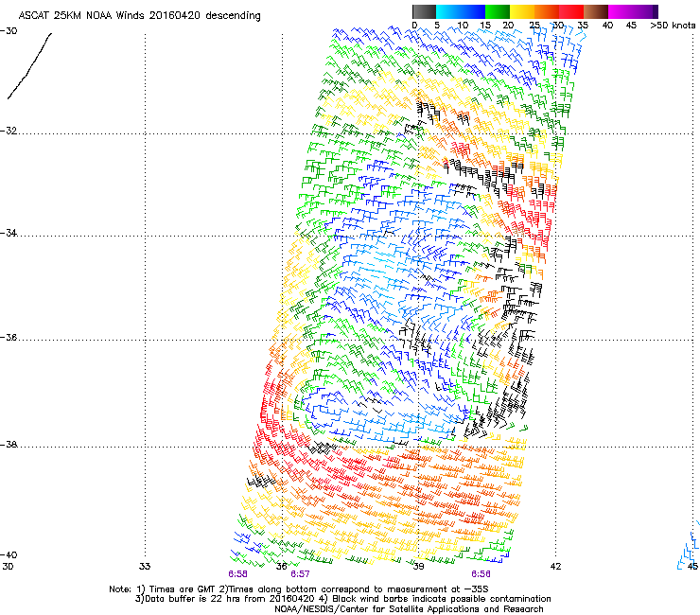Click the '-36' latitude axis label
The image size is (700, 615).
pos(9,337)
